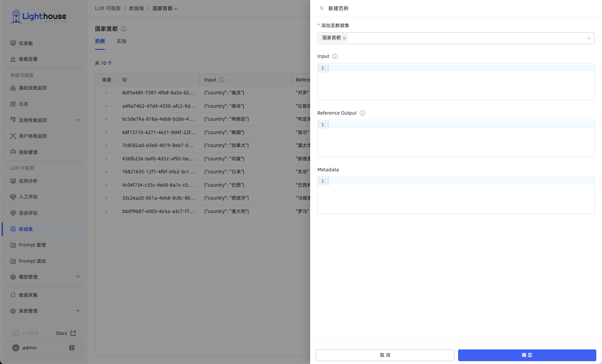Show info tooltip next to Reference Output label
602x364 pixels.
point(362,113)
